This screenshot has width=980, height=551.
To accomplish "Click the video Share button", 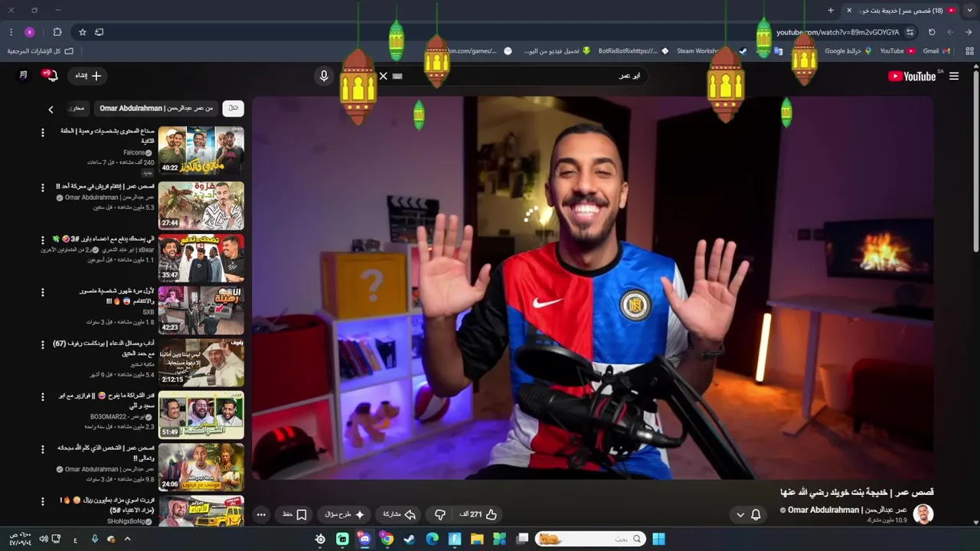I will click(x=399, y=514).
